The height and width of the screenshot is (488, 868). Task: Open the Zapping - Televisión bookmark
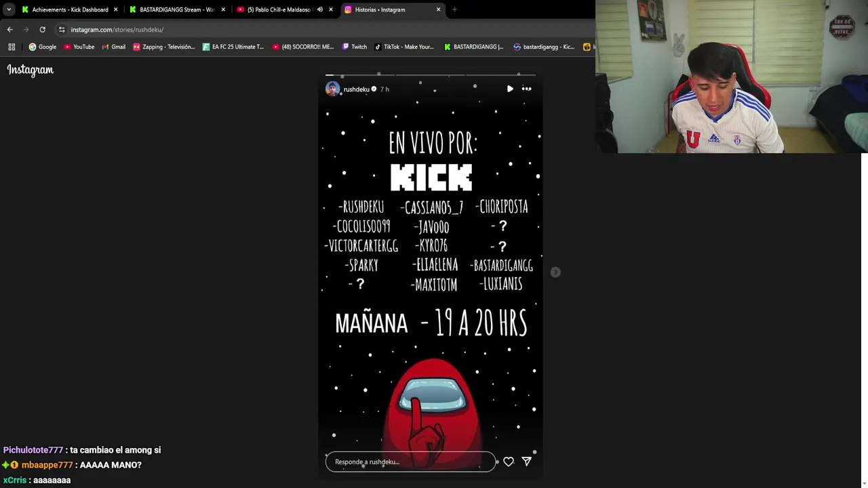click(163, 47)
